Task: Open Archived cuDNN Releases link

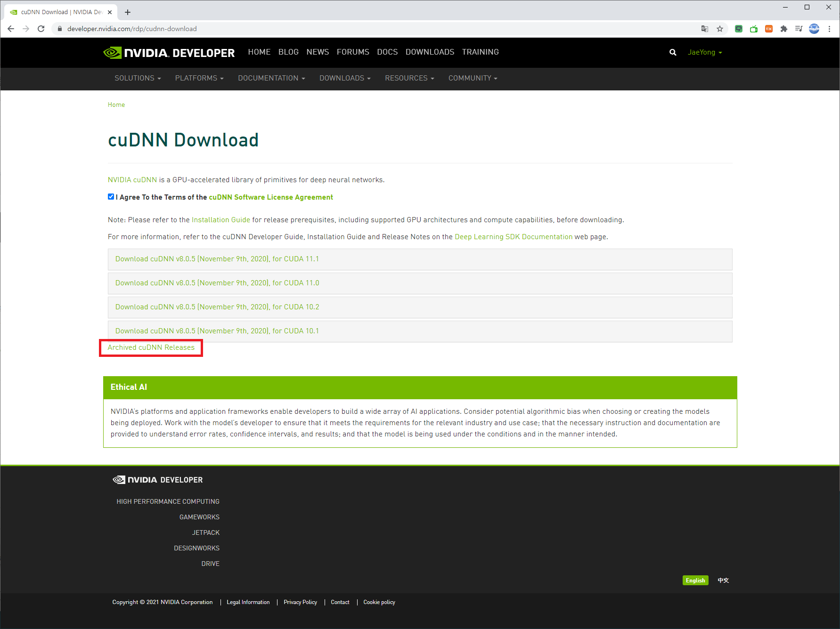Action: pos(151,347)
